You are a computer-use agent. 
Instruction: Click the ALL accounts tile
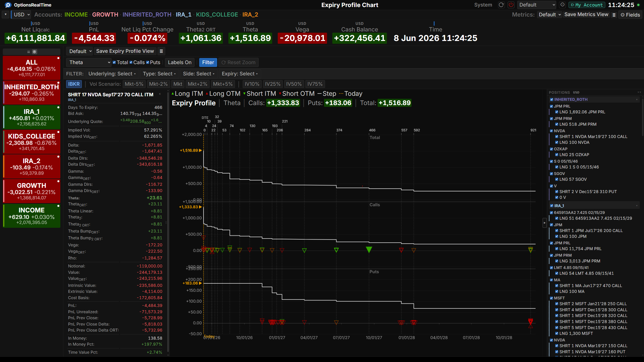pyautogui.click(x=31, y=68)
